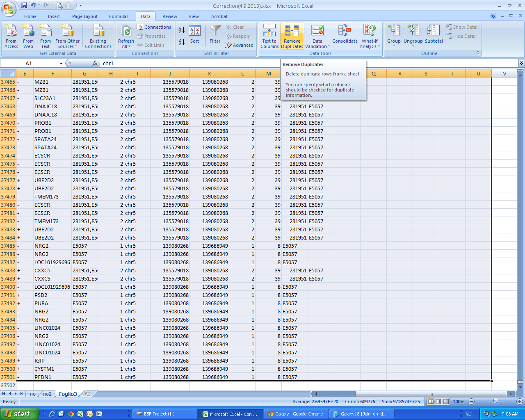Viewport: 525px width, 420px height.
Task: Switch to the no2 sheet tab
Action: pos(47,394)
